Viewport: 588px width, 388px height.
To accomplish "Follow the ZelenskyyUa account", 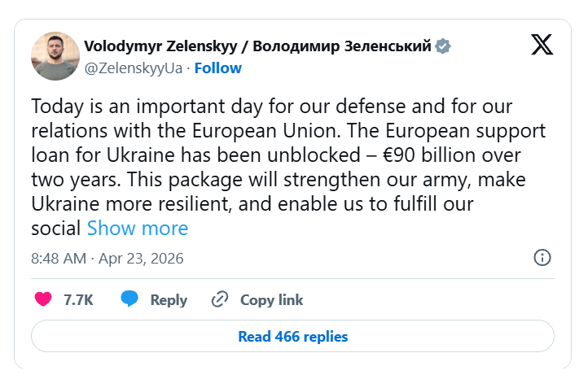I will 217,68.
